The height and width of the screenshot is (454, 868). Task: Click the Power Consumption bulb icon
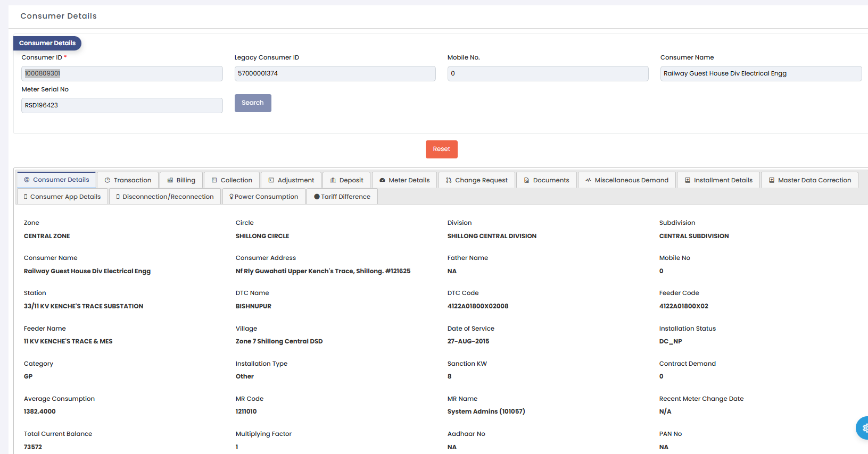pos(232,197)
